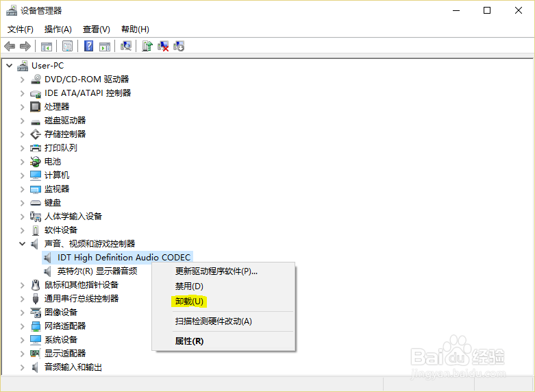Image resolution: width=535 pixels, height=392 pixels.
Task: Expand the 处理器 node arrow
Action: point(22,107)
